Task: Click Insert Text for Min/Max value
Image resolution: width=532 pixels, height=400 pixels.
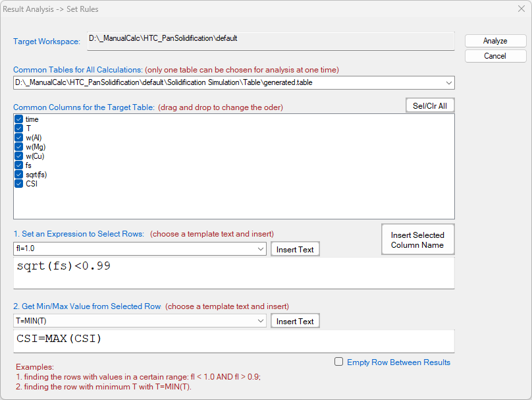Action: (x=295, y=321)
